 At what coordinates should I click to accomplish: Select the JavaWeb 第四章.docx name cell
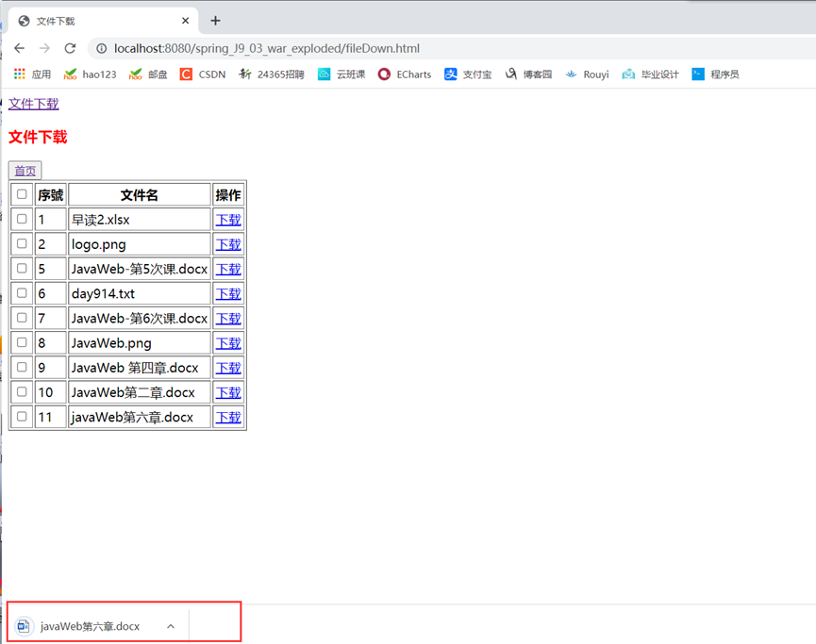tap(140, 368)
